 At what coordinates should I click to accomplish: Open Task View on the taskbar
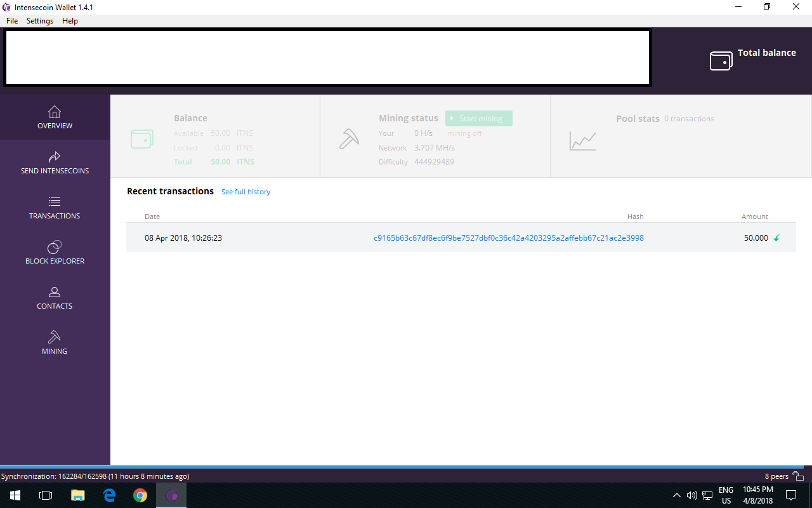pos(46,495)
